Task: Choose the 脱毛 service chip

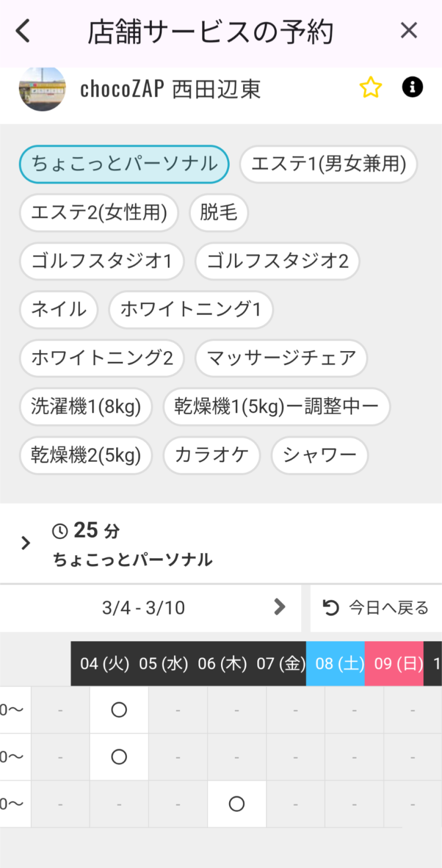Action: pos(219,212)
